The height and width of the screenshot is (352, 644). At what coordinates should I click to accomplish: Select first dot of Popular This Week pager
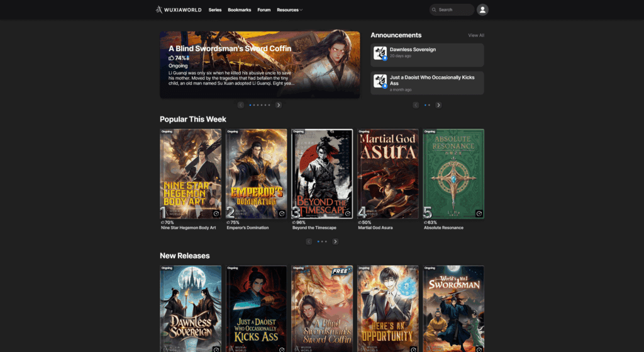click(x=318, y=242)
